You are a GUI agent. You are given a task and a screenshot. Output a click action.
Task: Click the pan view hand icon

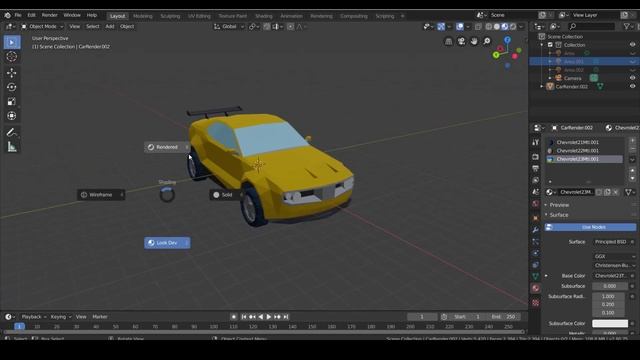pyautogui.click(x=474, y=41)
